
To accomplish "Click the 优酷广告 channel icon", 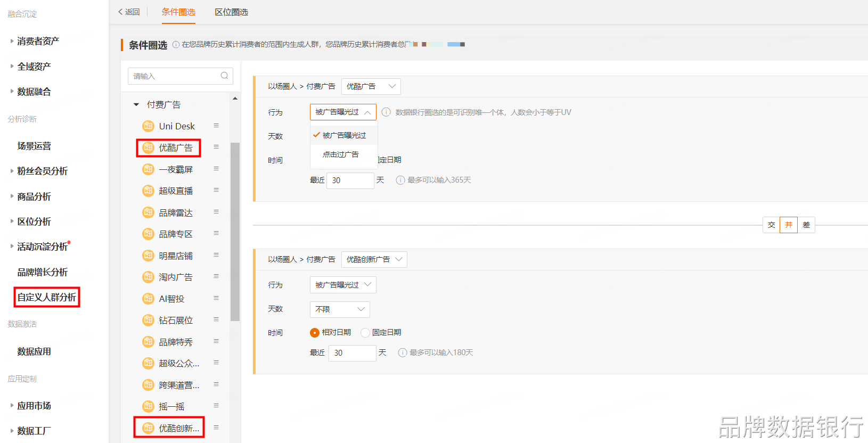I will tap(149, 147).
